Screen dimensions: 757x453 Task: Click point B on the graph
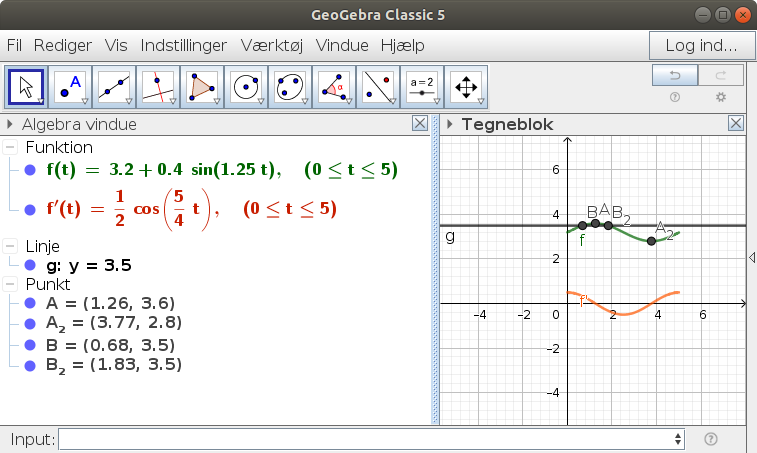click(582, 225)
